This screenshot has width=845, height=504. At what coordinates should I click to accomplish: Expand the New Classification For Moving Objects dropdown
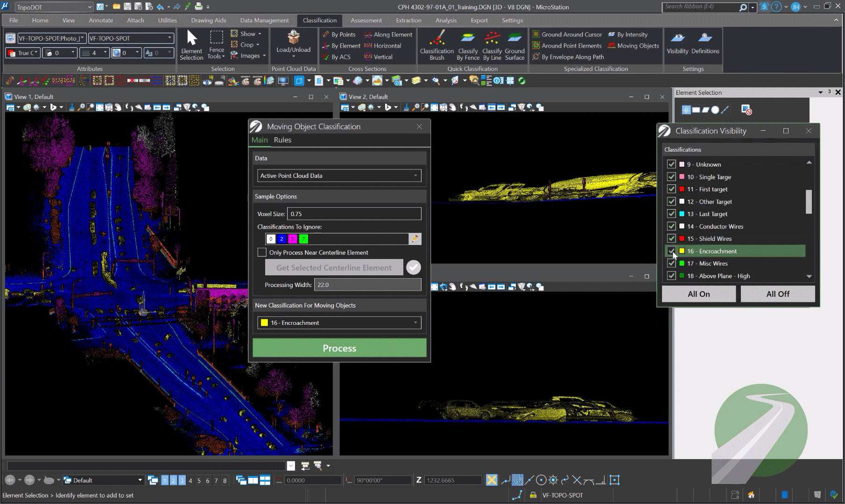[x=339, y=323]
